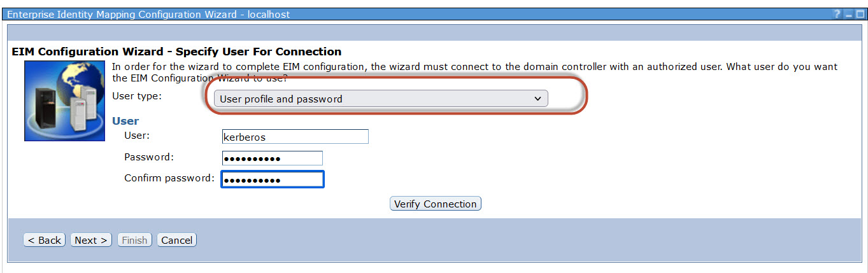The width and height of the screenshot is (868, 273).
Task: Minimize the EIM Configuration Wizard panel
Action: pos(849,14)
